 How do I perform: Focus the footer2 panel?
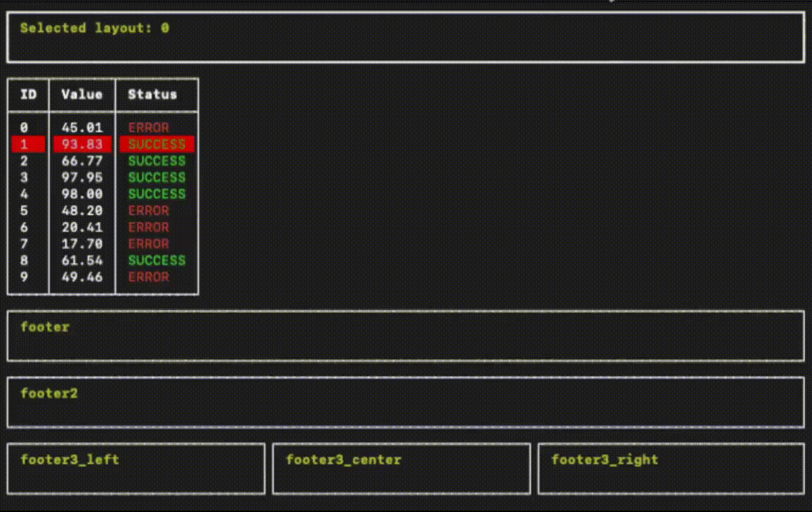[405, 402]
